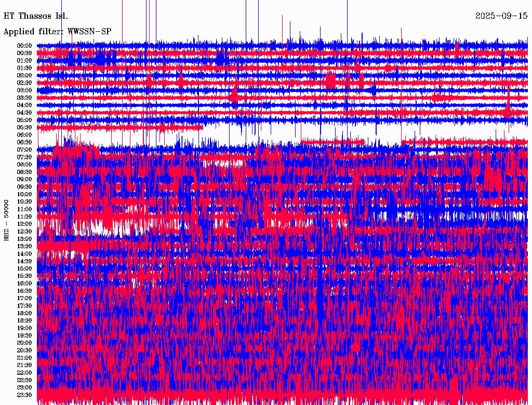Select the 13:00 time row label

pos(24,239)
